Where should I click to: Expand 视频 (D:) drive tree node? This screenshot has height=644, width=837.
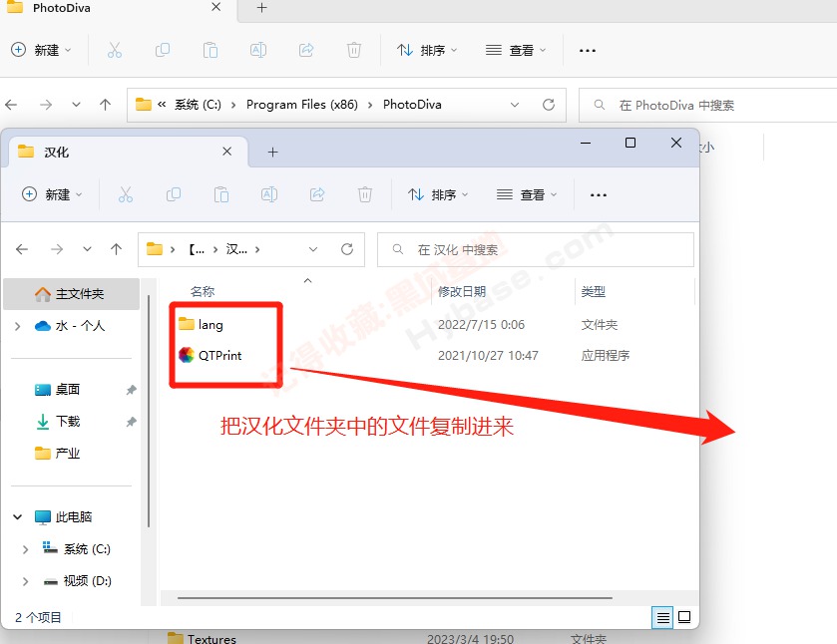(25, 581)
